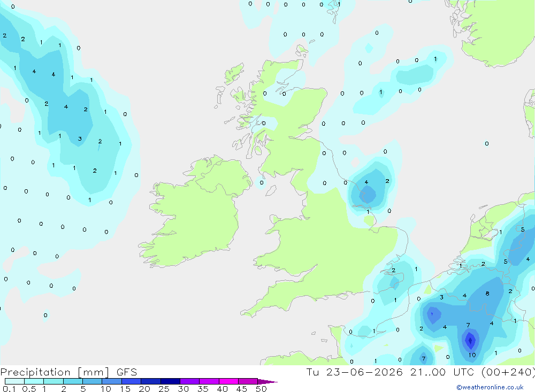This screenshot has height=392, width=535.
Task: Click the '35' legend scale label
Action: point(203,389)
